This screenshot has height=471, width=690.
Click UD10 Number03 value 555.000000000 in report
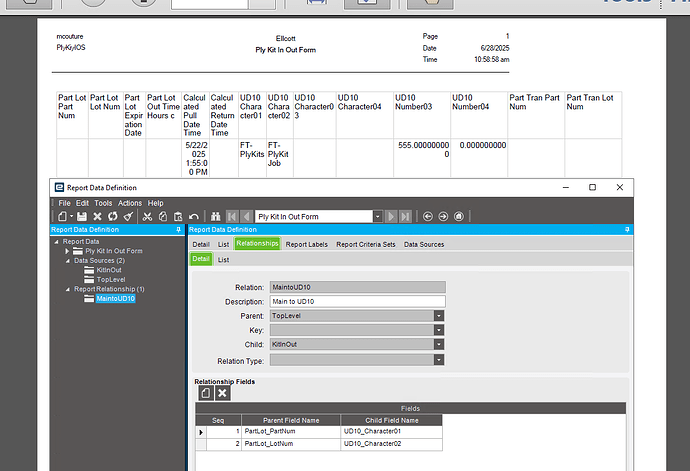(x=423, y=149)
